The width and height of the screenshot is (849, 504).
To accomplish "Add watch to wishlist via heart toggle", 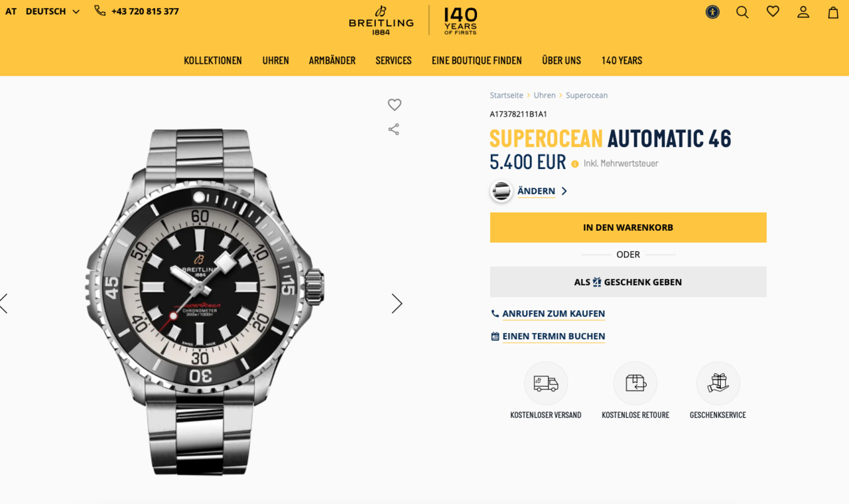I will [395, 105].
